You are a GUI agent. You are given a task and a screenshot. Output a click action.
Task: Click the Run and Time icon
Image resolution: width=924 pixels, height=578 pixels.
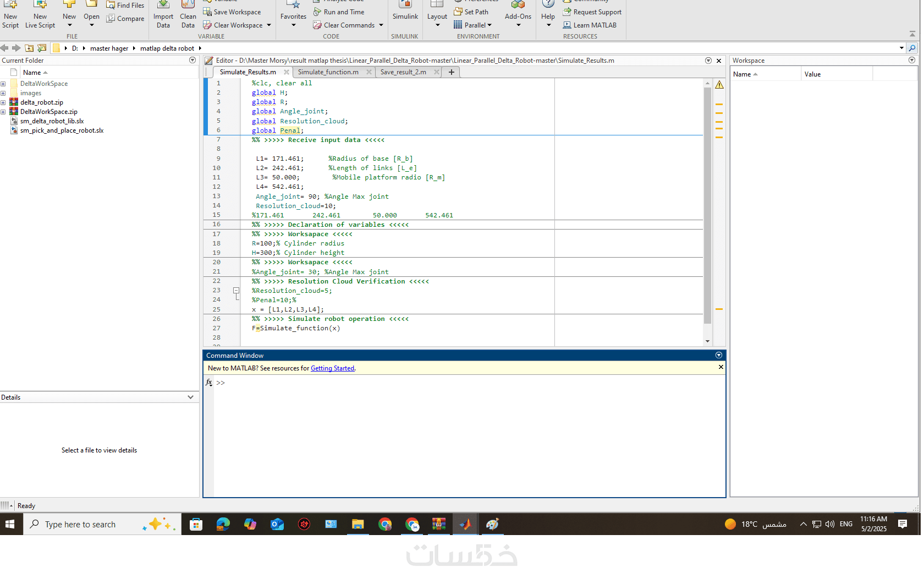pos(317,12)
